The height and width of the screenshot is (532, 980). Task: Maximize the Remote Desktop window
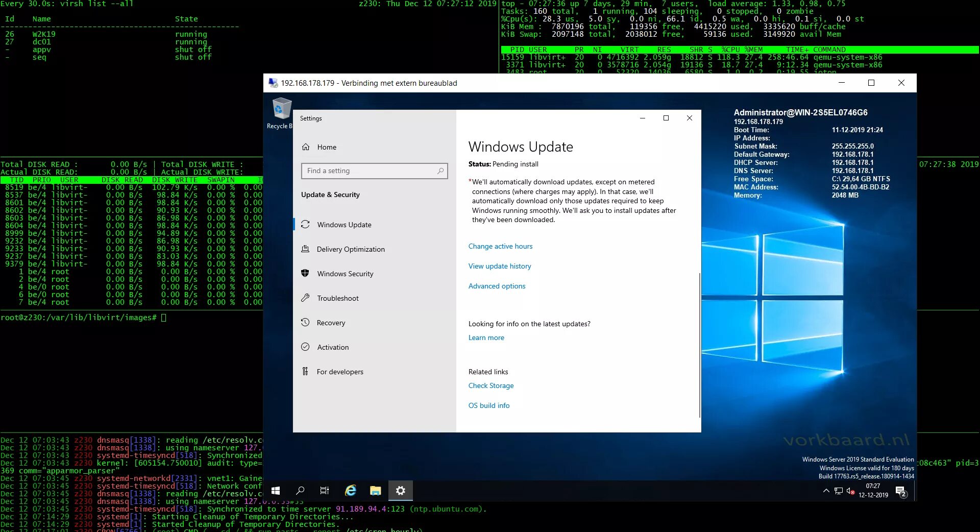(871, 83)
